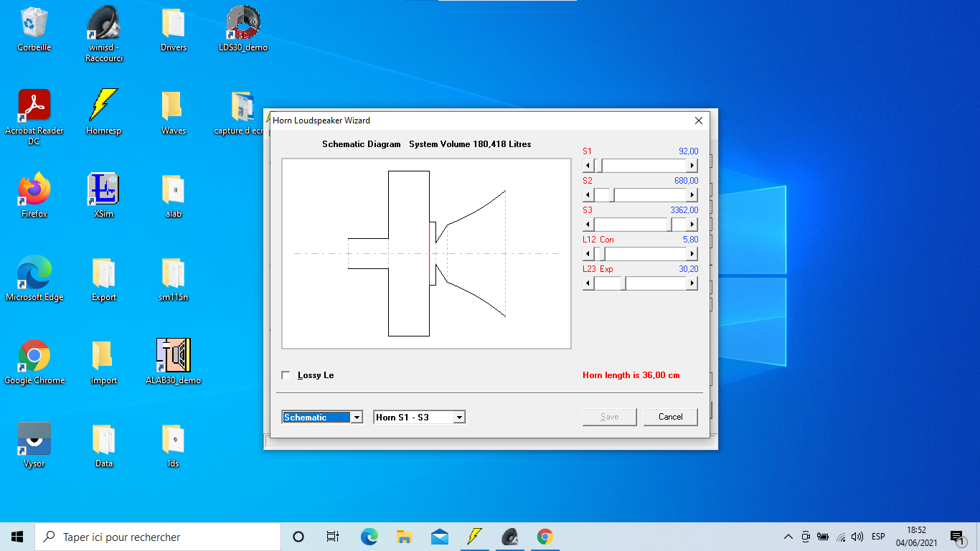Switch to Hornresp in the taskbar
Screen dimensions: 980x551
[474, 537]
